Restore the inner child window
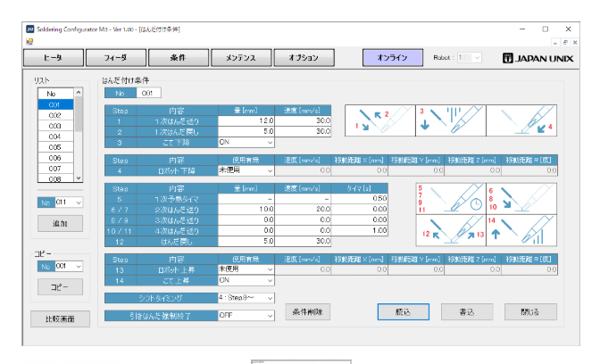600x364 pixels. tap(565, 43)
